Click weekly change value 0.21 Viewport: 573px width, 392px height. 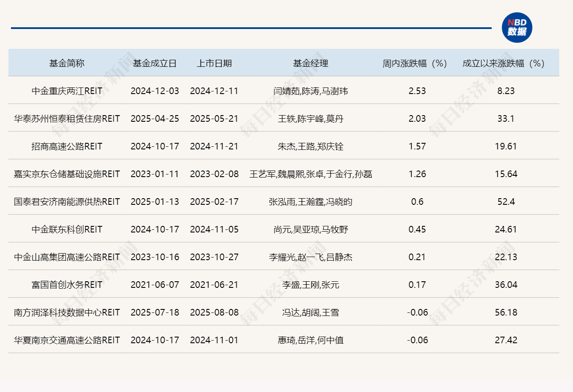point(417,257)
